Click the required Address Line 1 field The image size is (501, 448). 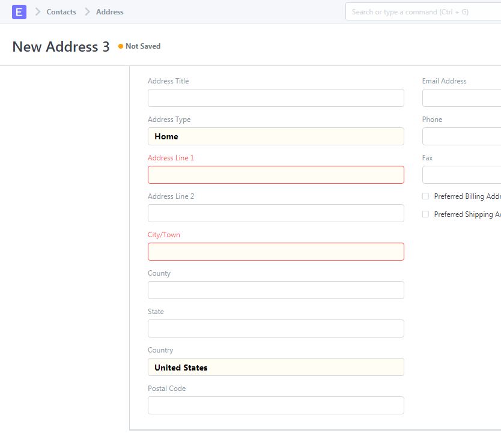point(276,175)
